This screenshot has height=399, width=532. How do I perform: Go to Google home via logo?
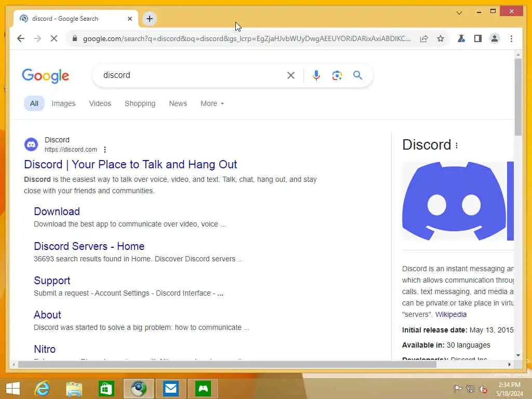pos(46,76)
